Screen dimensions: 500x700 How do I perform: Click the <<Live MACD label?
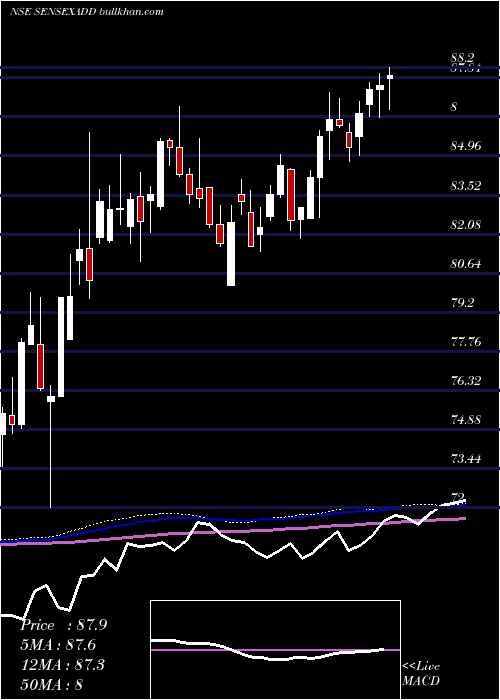[x=421, y=674]
